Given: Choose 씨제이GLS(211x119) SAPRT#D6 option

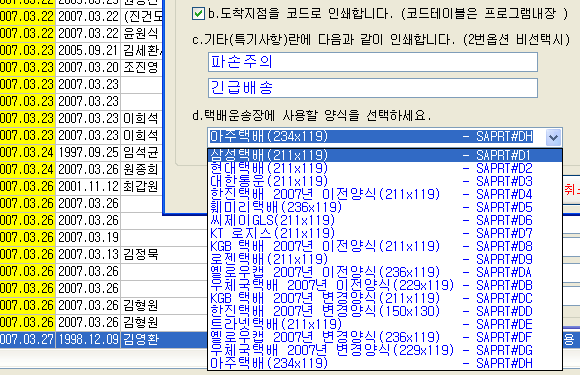Looking at the screenshot, I should [385, 220].
